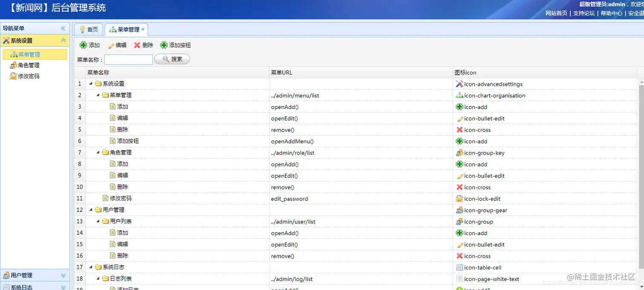Click the edit_password URL cell
This screenshot has height=290, width=644.
coord(361,199)
